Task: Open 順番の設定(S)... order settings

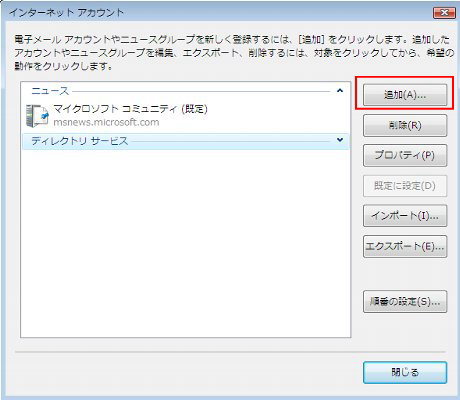Action: click(x=405, y=302)
